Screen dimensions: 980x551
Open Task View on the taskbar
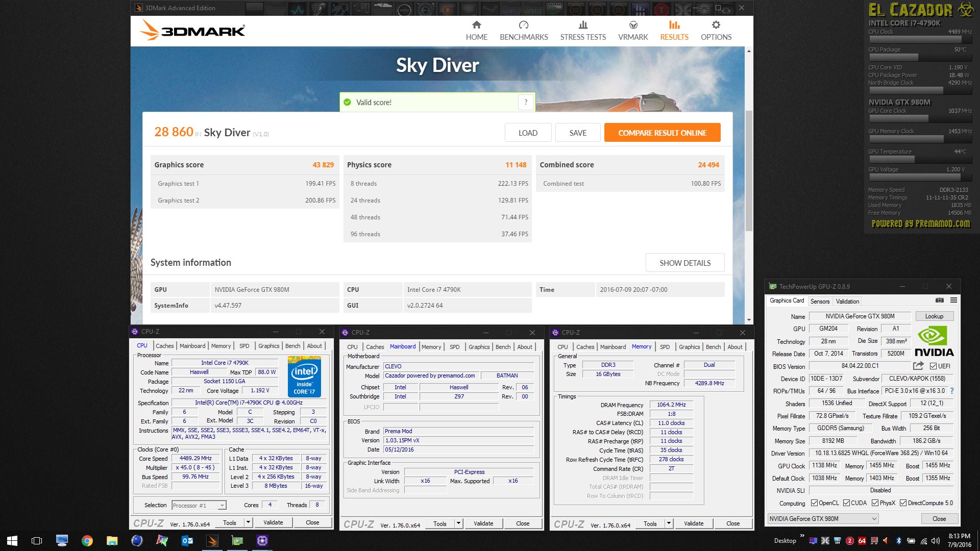(x=37, y=541)
